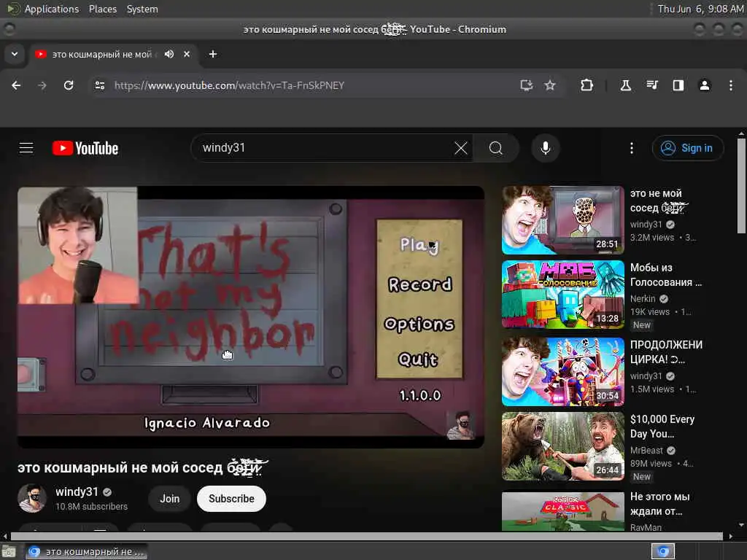Open the System menu
The image size is (747, 560).
pos(142,9)
